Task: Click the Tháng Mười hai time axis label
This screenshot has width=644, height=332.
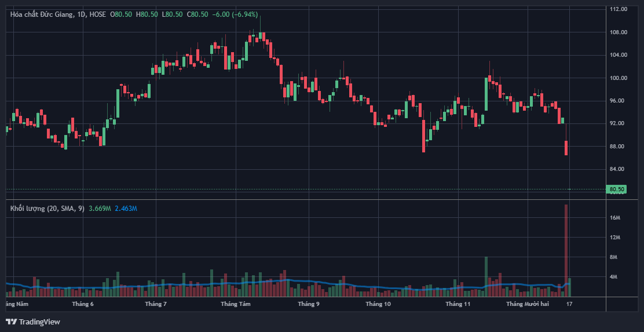Action: [527, 304]
